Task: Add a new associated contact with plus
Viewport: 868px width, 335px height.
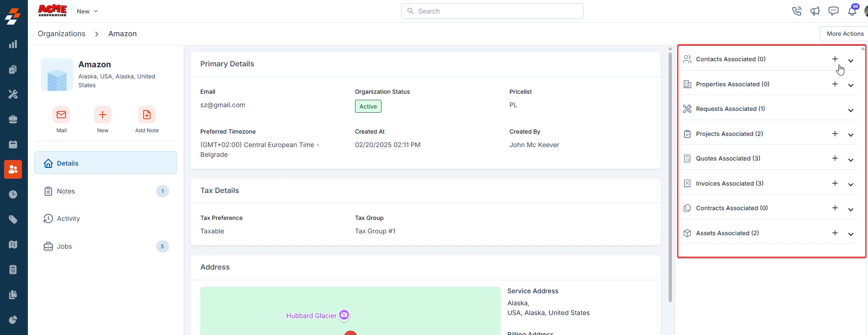Action: tap(835, 59)
